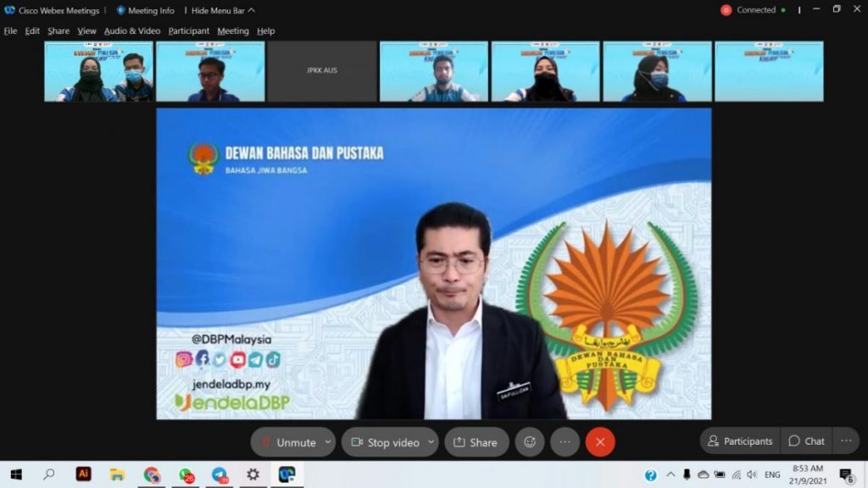
Task: Click the red recording indicator icon
Action: click(x=726, y=10)
